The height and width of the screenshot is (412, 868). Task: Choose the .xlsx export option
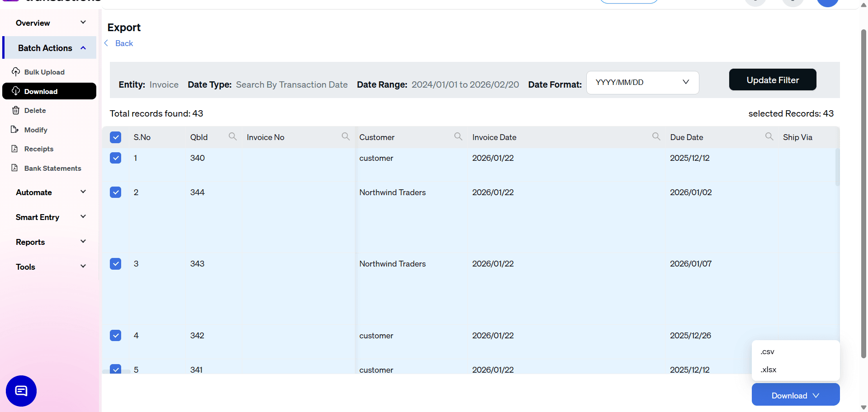(x=768, y=370)
